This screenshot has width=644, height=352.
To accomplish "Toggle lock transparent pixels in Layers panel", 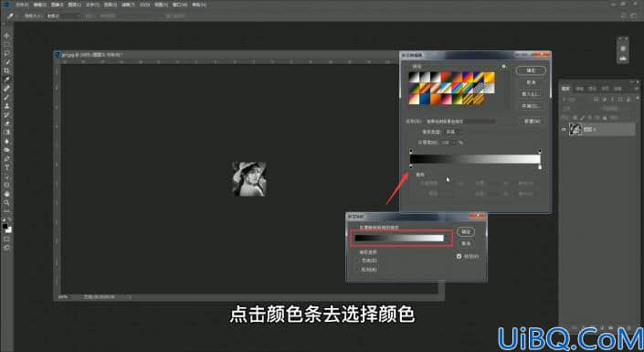I will (x=575, y=118).
